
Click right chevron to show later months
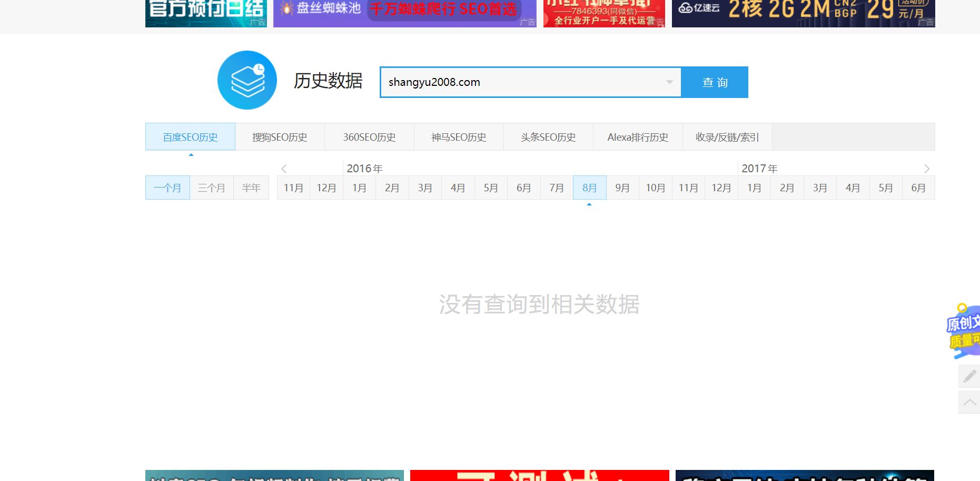tap(927, 169)
